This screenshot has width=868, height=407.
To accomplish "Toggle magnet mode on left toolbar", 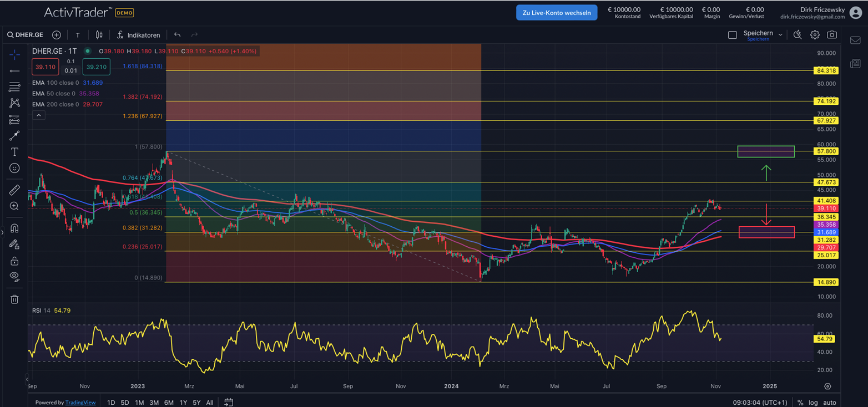I will [x=14, y=228].
